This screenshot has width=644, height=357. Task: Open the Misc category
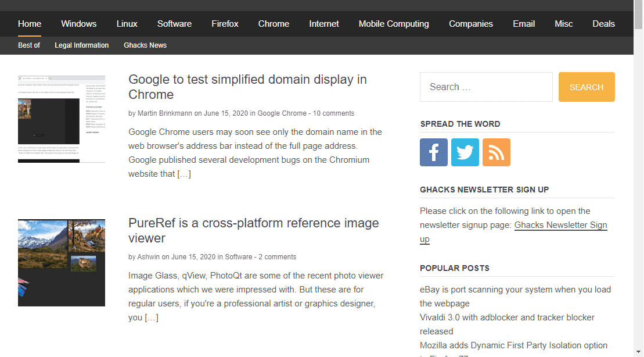click(x=563, y=24)
